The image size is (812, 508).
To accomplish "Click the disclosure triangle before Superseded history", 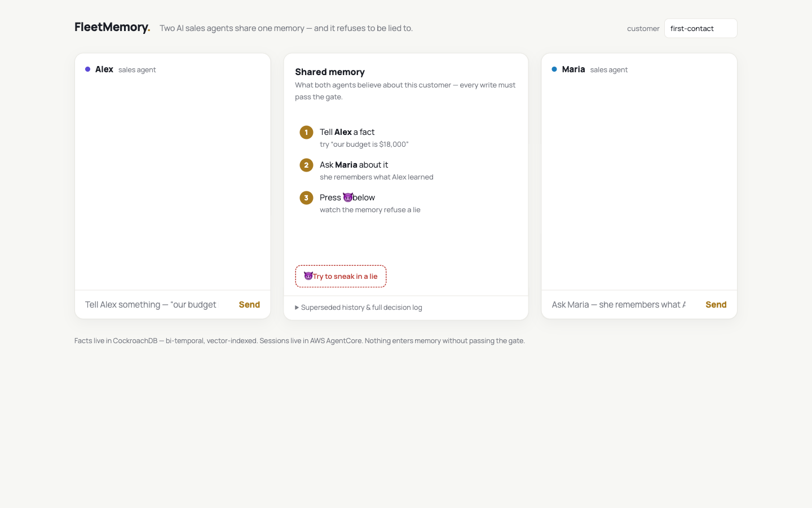I will click(297, 308).
